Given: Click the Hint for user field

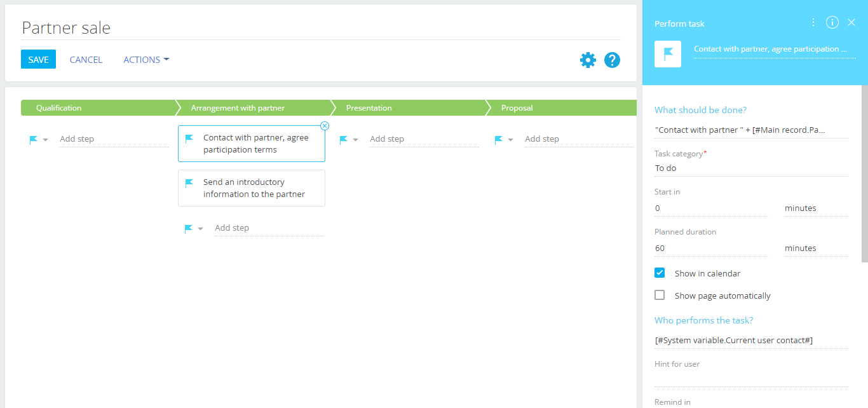Looking at the screenshot, I should click(751, 379).
